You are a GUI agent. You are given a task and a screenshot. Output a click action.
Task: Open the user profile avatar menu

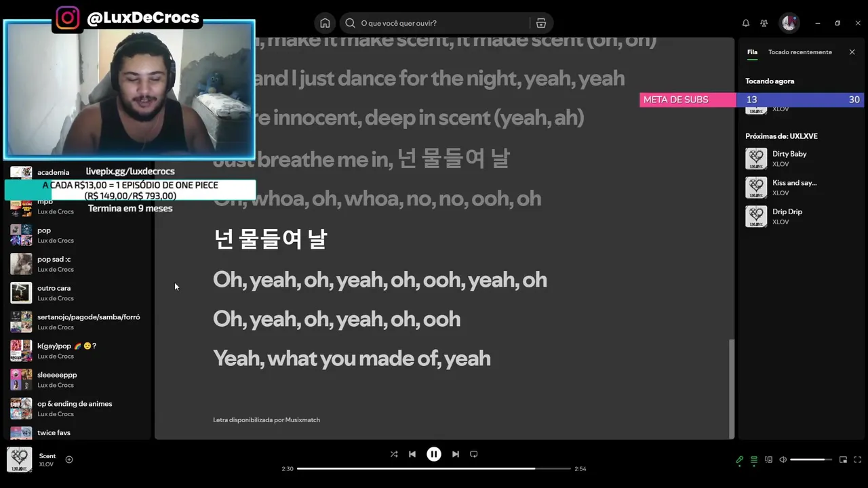coord(789,23)
